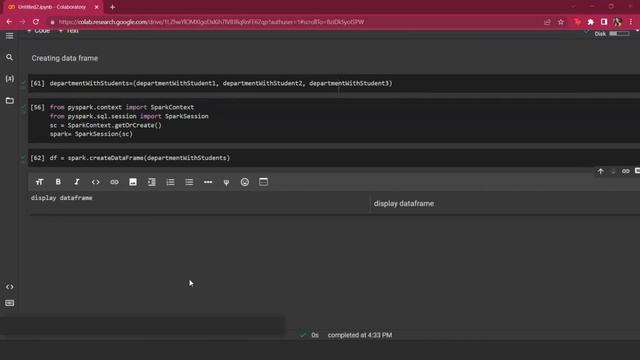Open Chrome profile avatar
The image size is (640, 360).
(617, 22)
